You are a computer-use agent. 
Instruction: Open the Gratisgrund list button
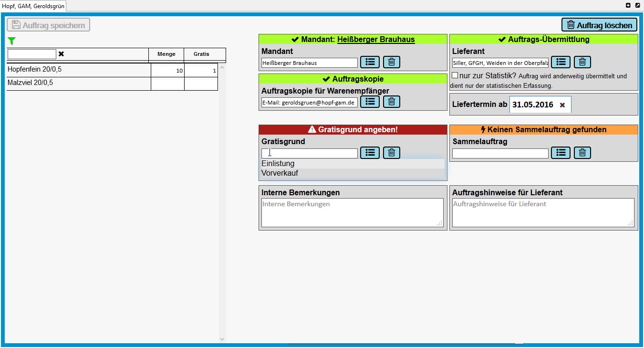pyautogui.click(x=370, y=153)
